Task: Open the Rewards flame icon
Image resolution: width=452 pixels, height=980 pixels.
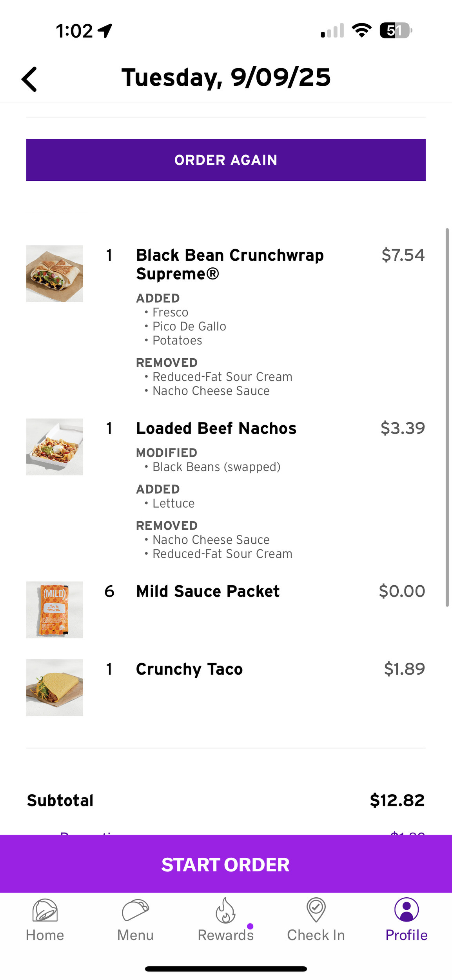Action: click(225, 910)
